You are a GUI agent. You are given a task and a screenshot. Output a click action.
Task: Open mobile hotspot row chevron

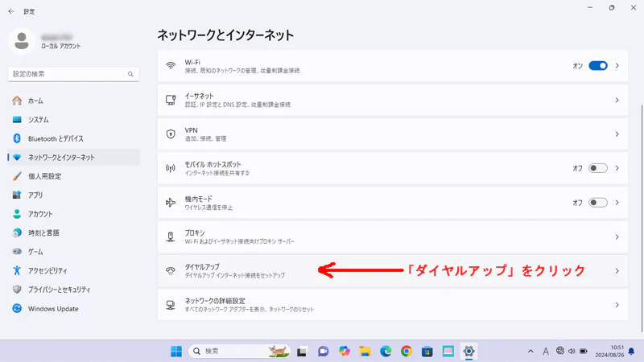[x=617, y=168]
